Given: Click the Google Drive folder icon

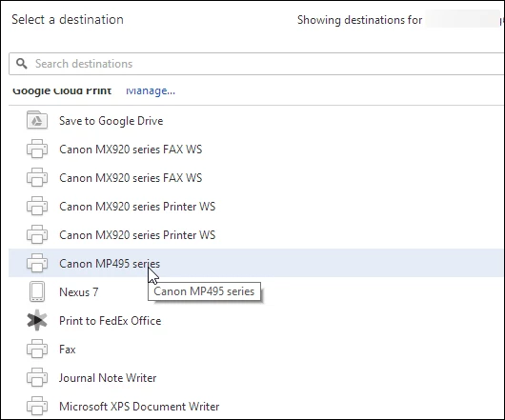Looking at the screenshot, I should click(x=37, y=120).
